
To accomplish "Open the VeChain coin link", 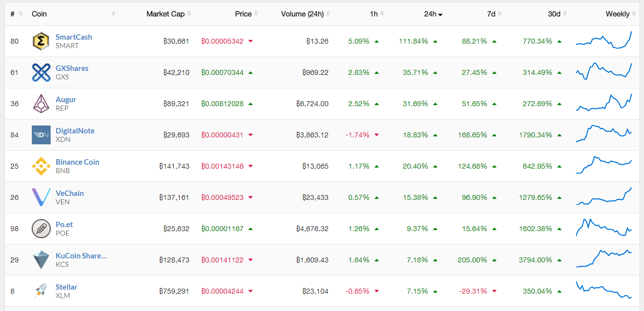I will pos(70,193).
